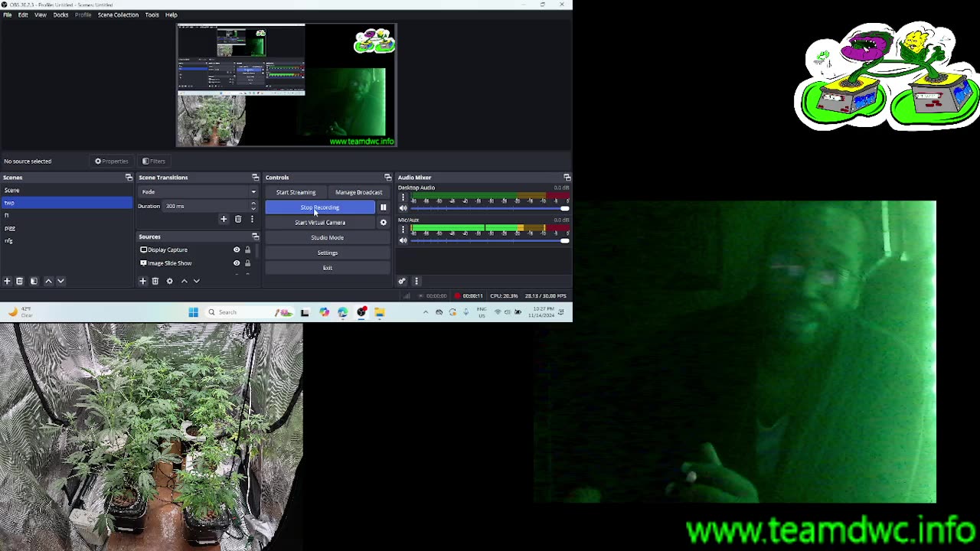Screen dimensions: 980x551
Task: Remove selected source with trash icon
Action: [x=155, y=281]
